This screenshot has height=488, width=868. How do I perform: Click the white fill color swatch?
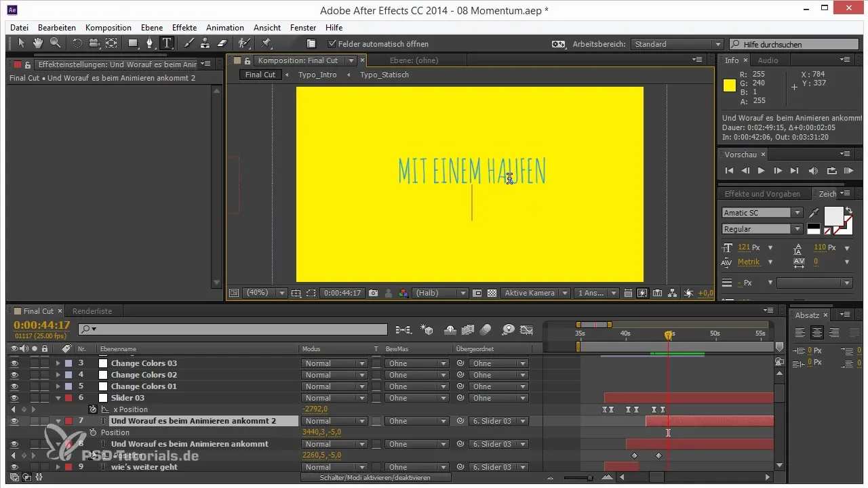(833, 217)
